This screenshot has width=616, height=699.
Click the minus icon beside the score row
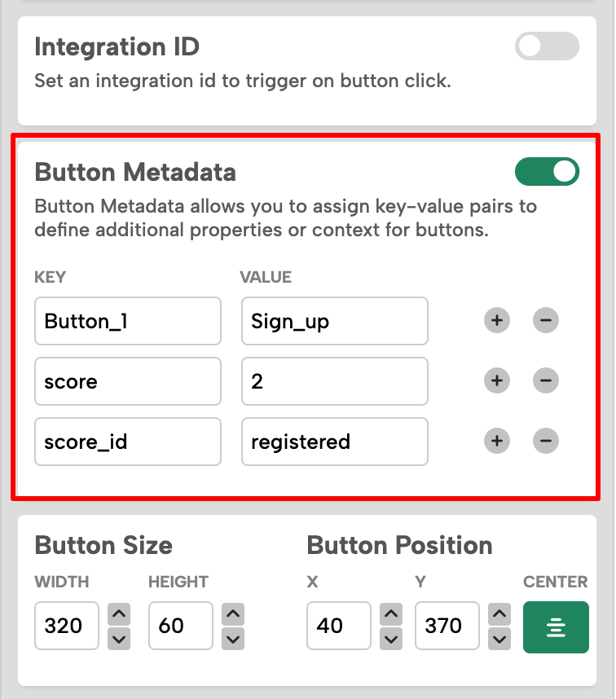click(545, 381)
